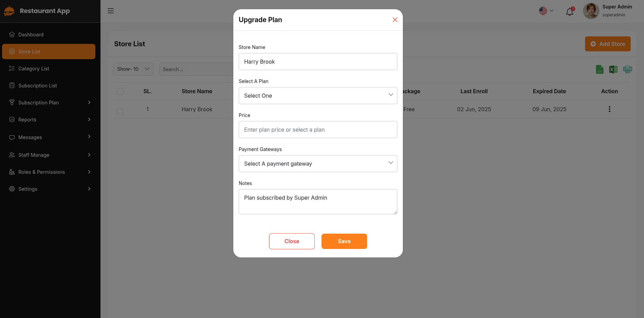Viewport: 644px width, 318px height.
Task: Click the Store Name input field
Action: [318, 62]
